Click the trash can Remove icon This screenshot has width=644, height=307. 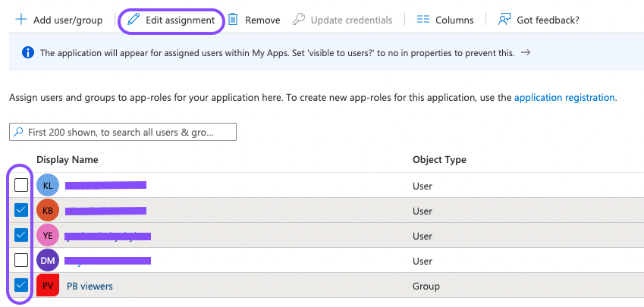(x=233, y=19)
